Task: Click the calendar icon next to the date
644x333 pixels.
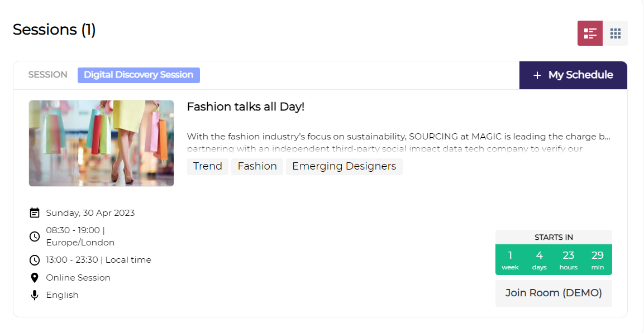Action: (35, 213)
